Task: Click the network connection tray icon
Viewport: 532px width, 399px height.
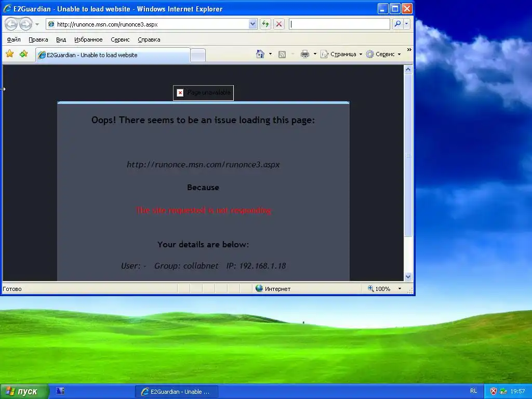Action: tap(503, 391)
